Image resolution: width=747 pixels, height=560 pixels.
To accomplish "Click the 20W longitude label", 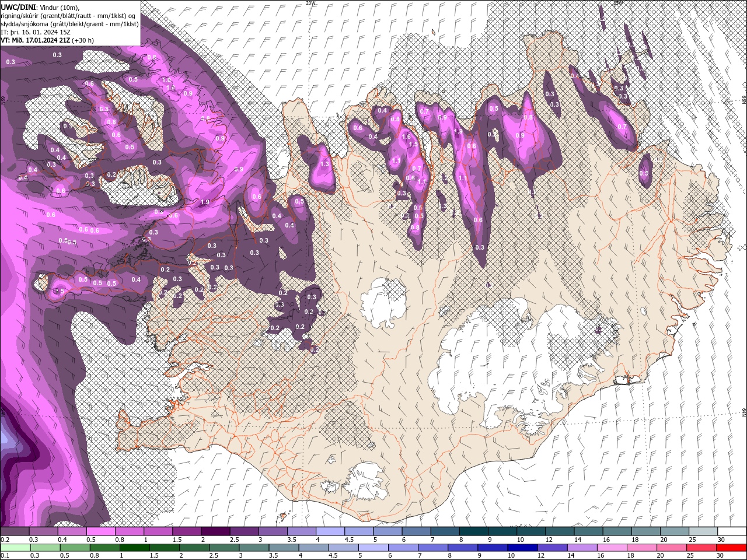I will (x=311, y=3).
